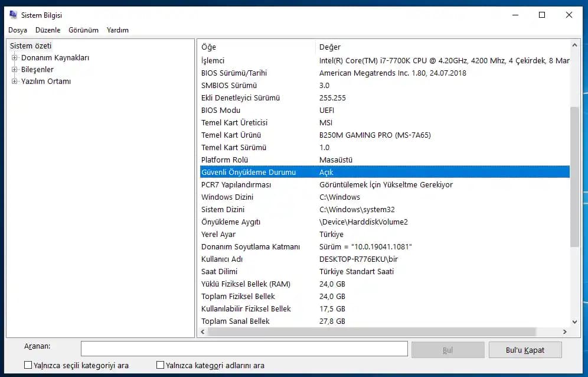Click the Sistem Bilgisi title bar icon
Image resolution: width=588 pixels, height=377 pixels.
(x=13, y=15)
